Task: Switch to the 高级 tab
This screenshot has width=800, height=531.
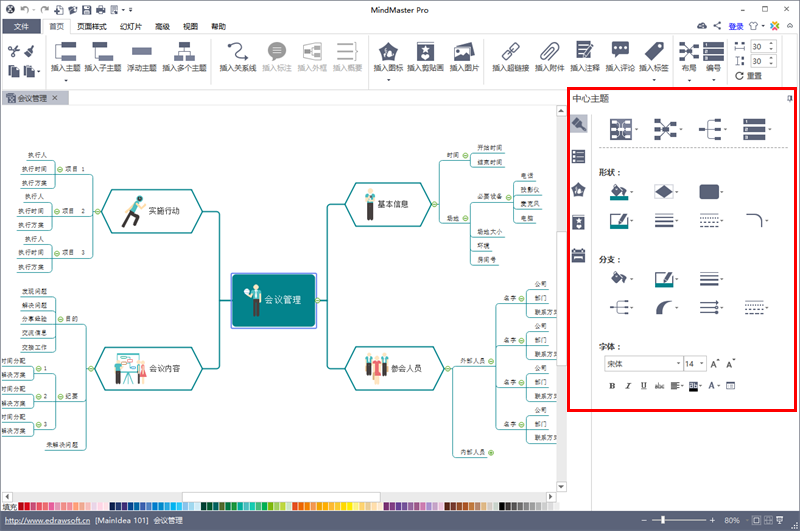Action: (162, 27)
